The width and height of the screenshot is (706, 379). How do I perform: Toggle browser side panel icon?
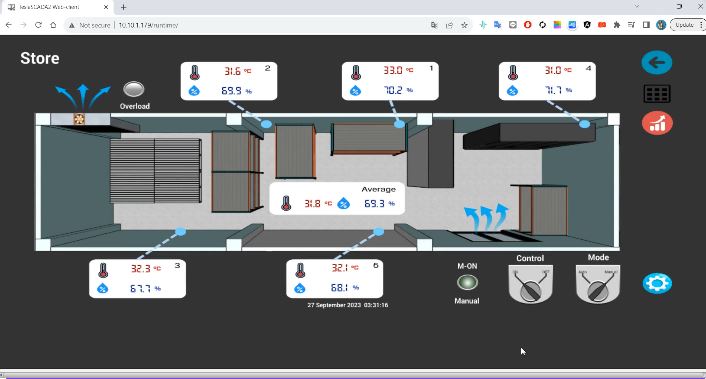(646, 25)
